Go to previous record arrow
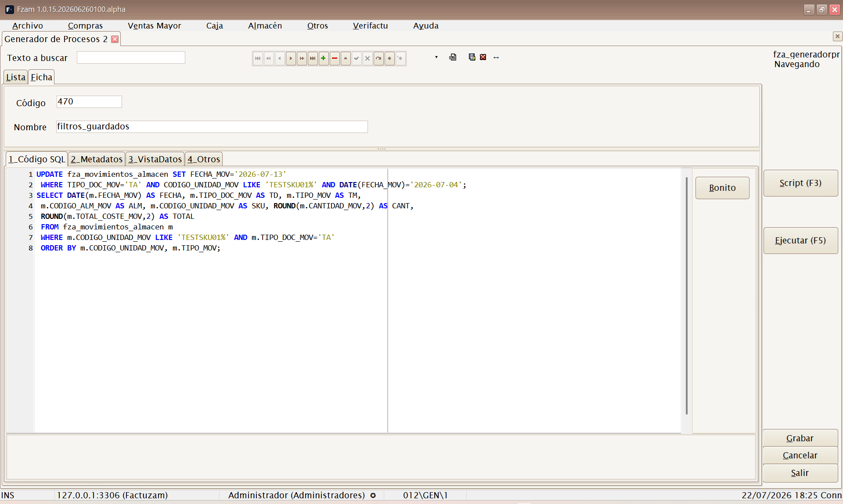The image size is (843, 504). pos(280,58)
